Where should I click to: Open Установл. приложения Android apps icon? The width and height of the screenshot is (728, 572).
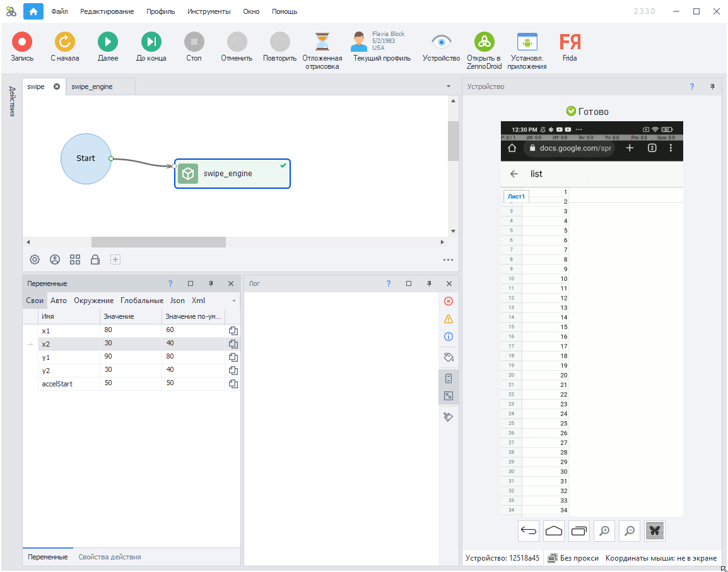[x=527, y=42]
